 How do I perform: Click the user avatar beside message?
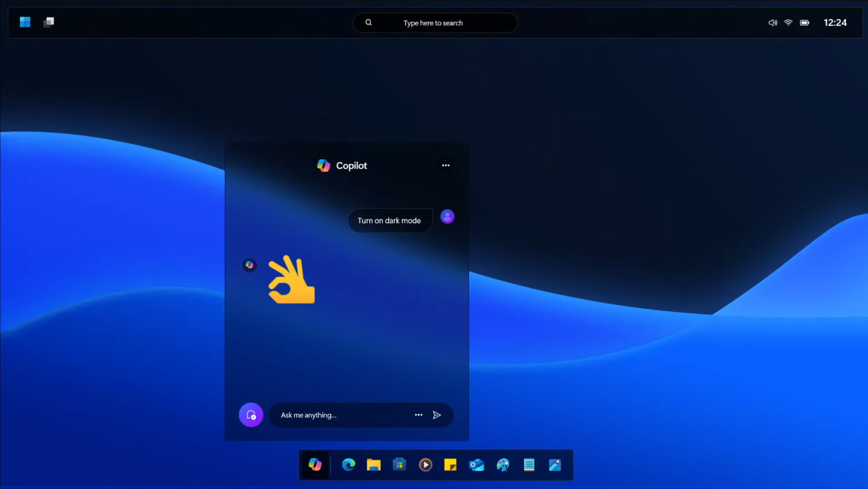tap(447, 217)
